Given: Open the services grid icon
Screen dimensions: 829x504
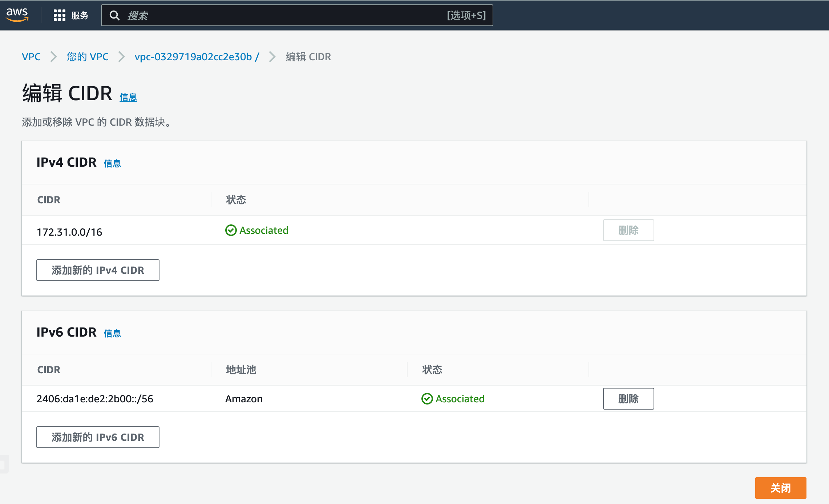Looking at the screenshot, I should coord(59,15).
